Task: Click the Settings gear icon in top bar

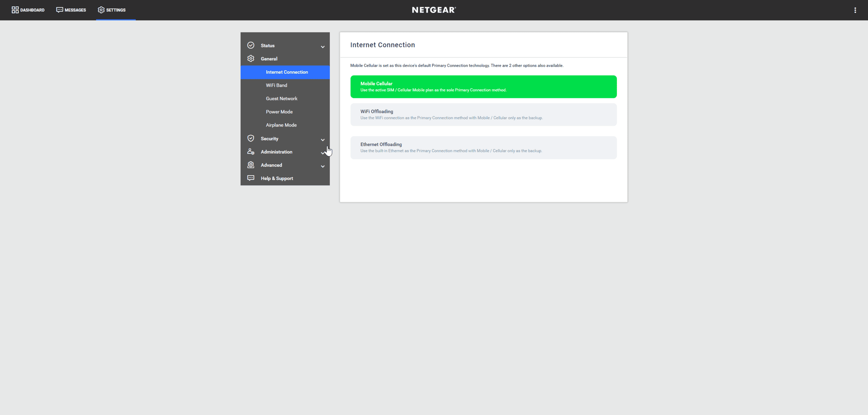Action: click(x=101, y=10)
